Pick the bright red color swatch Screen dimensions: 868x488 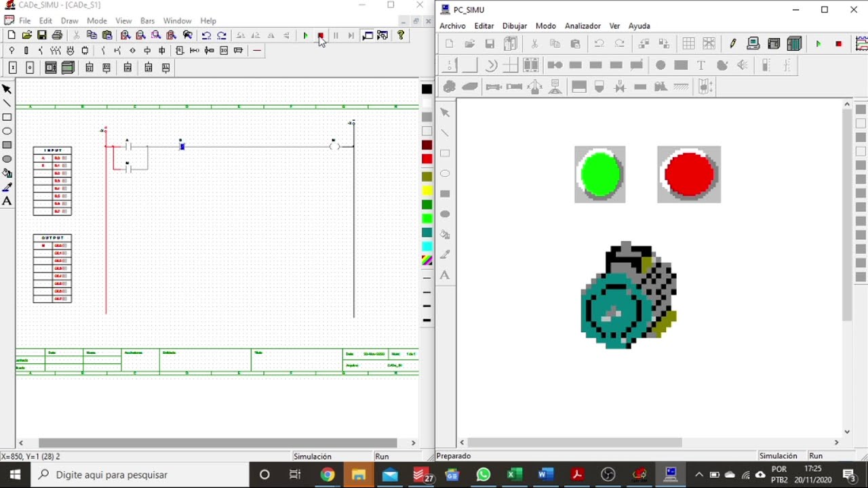tap(427, 159)
